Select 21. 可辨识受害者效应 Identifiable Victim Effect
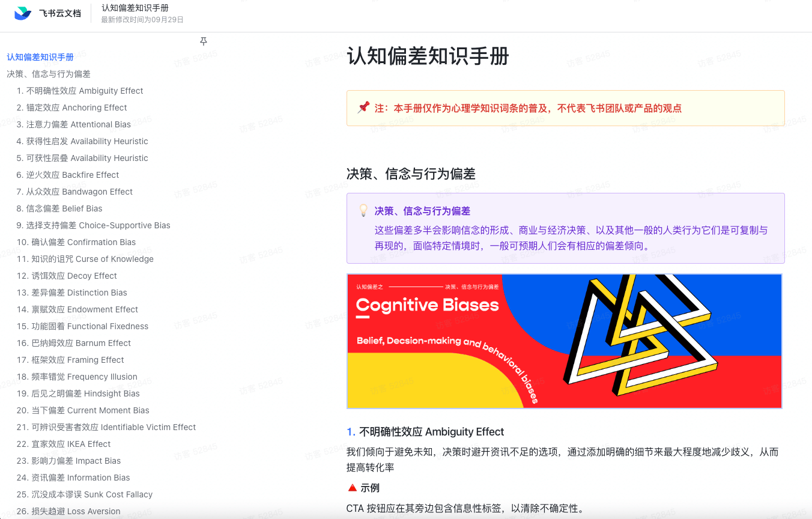This screenshot has width=812, height=519. point(106,427)
